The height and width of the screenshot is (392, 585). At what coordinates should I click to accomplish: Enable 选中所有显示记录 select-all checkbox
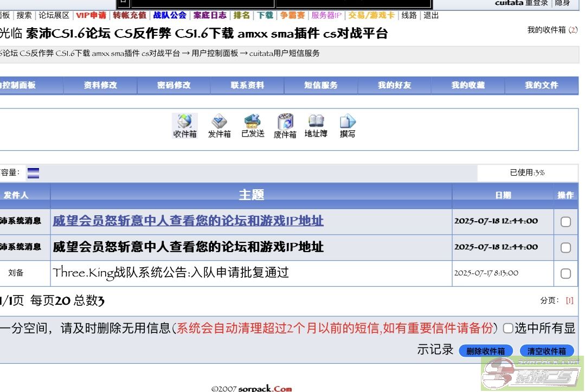pyautogui.click(x=508, y=328)
